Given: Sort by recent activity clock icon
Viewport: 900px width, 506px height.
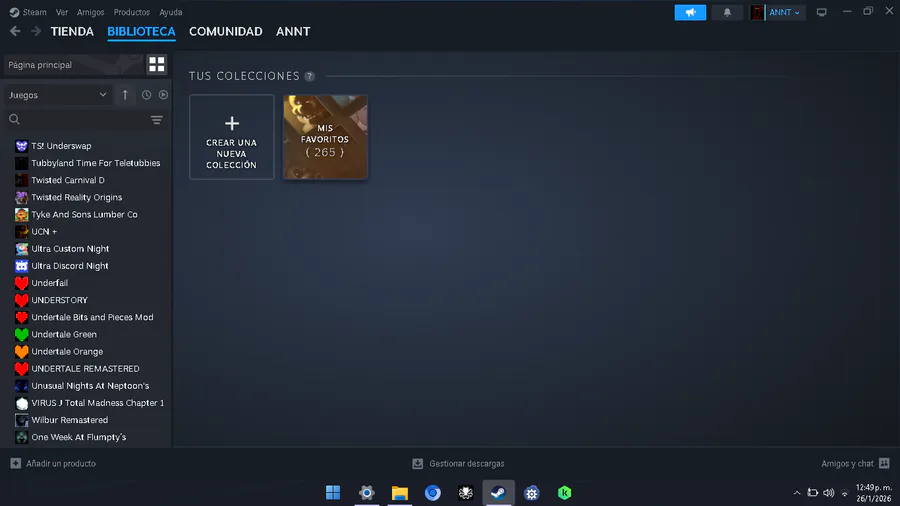Looking at the screenshot, I should click(146, 95).
